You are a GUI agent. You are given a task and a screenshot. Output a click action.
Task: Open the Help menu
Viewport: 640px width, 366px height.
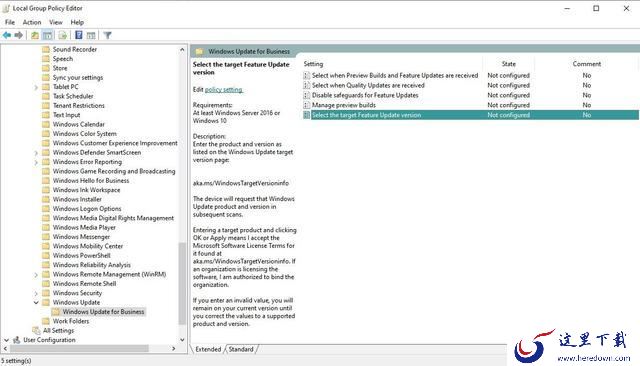pos(77,22)
